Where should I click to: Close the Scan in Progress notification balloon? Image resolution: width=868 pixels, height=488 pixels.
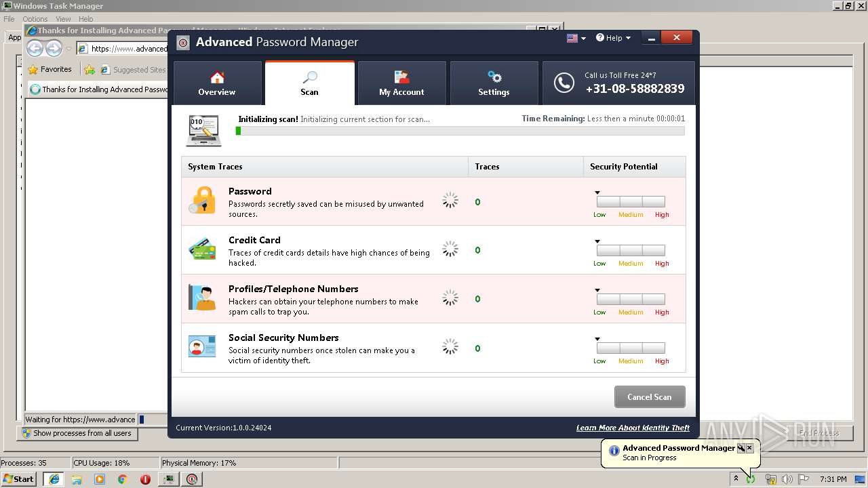749,448
